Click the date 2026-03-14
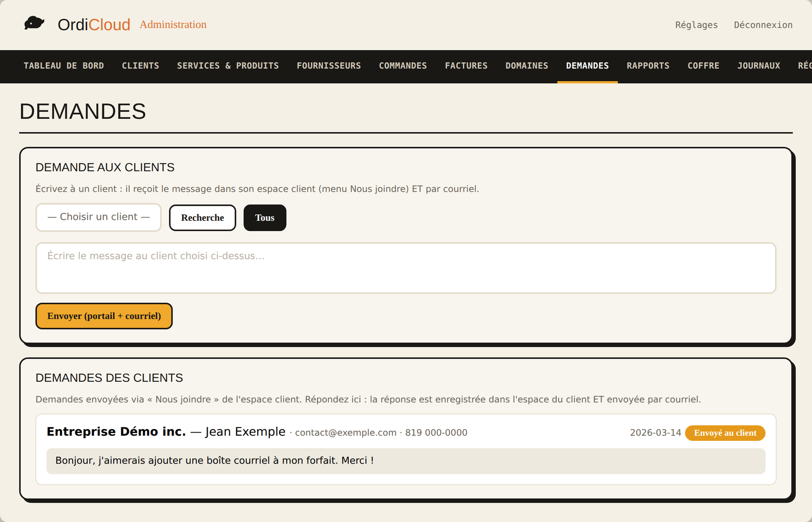The image size is (812, 522). coord(655,433)
